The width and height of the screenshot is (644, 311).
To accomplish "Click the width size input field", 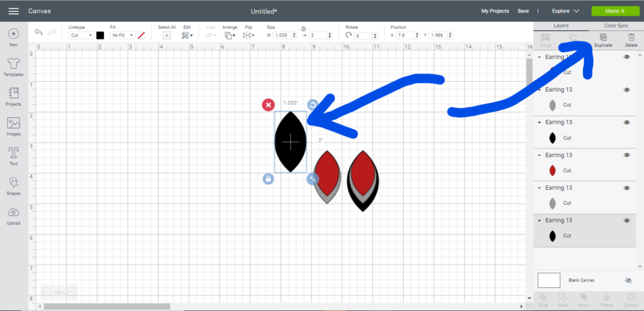I will pyautogui.click(x=284, y=36).
